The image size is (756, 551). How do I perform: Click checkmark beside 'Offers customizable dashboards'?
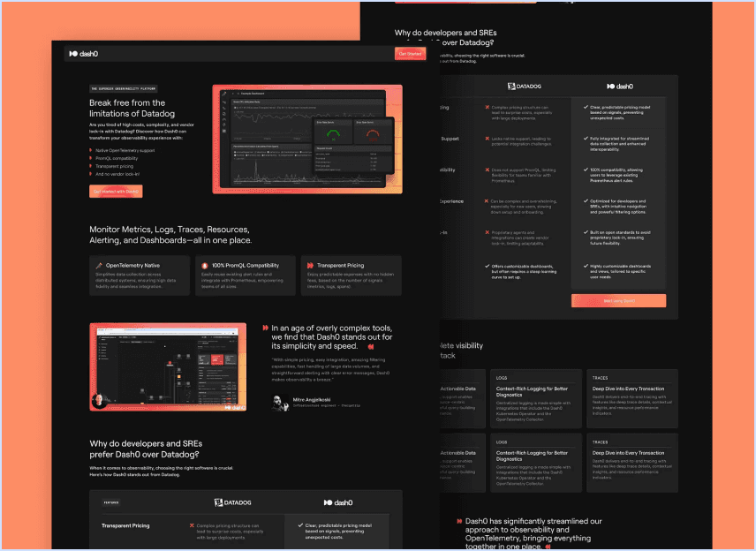click(x=487, y=266)
